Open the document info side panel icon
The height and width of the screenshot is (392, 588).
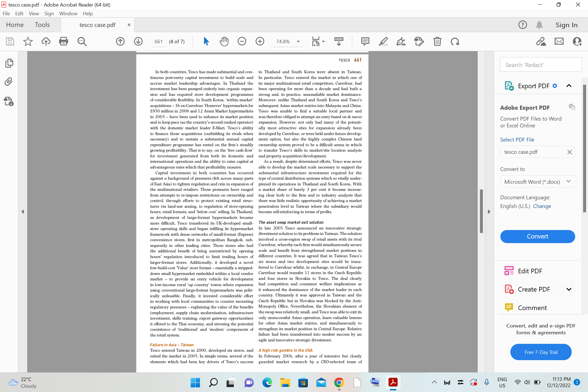(9, 101)
